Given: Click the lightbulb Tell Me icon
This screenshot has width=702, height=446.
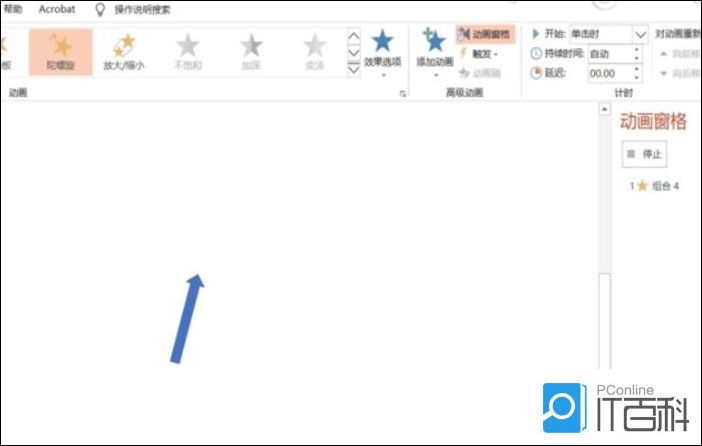Looking at the screenshot, I should pyautogui.click(x=100, y=9).
